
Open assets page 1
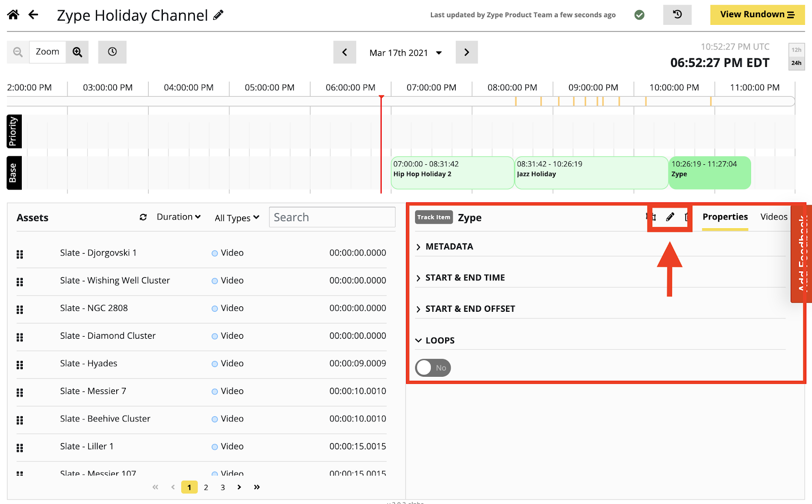click(189, 487)
